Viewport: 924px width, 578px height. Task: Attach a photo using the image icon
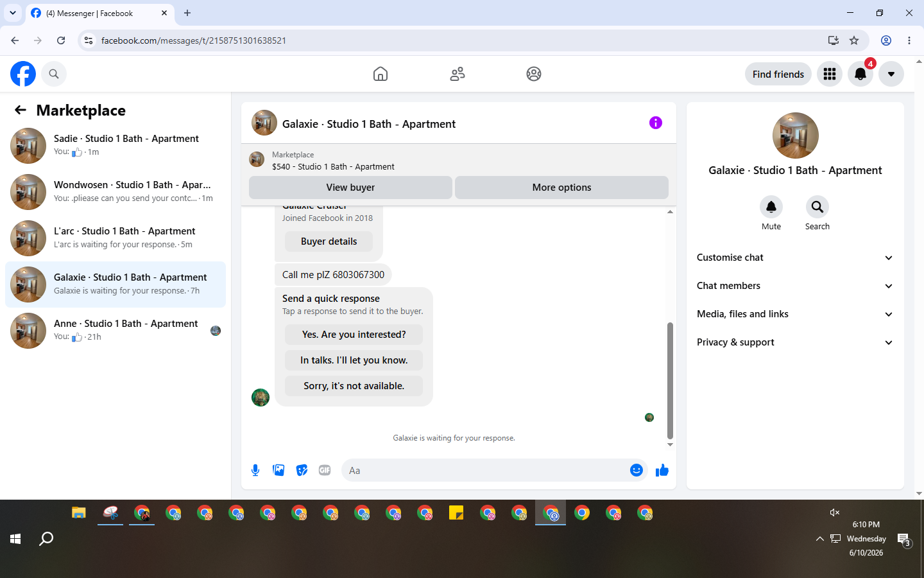pyautogui.click(x=278, y=470)
